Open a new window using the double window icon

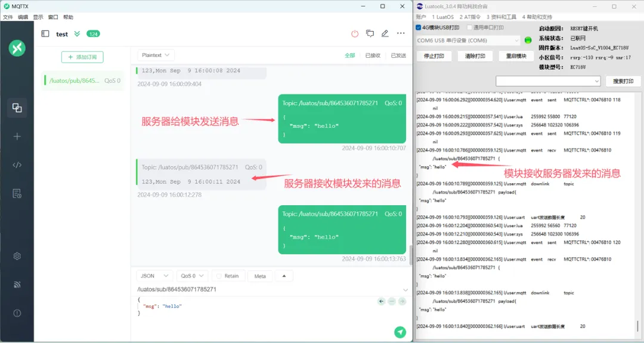[370, 33]
